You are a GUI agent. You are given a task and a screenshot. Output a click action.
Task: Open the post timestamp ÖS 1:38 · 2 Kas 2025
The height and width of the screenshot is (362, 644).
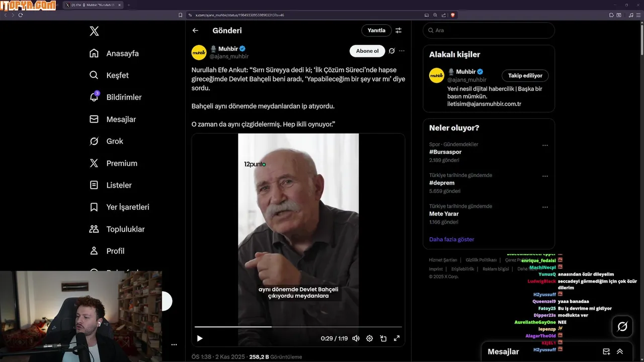coord(218,357)
